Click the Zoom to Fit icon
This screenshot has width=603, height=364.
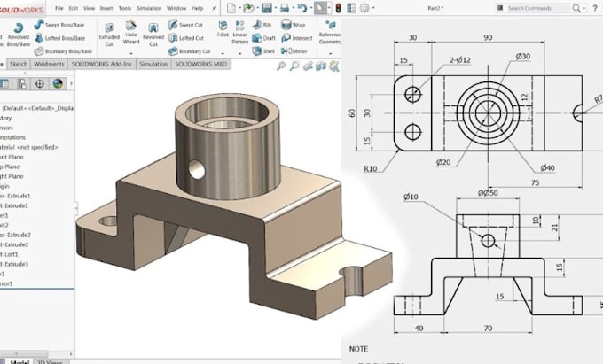click(281, 66)
